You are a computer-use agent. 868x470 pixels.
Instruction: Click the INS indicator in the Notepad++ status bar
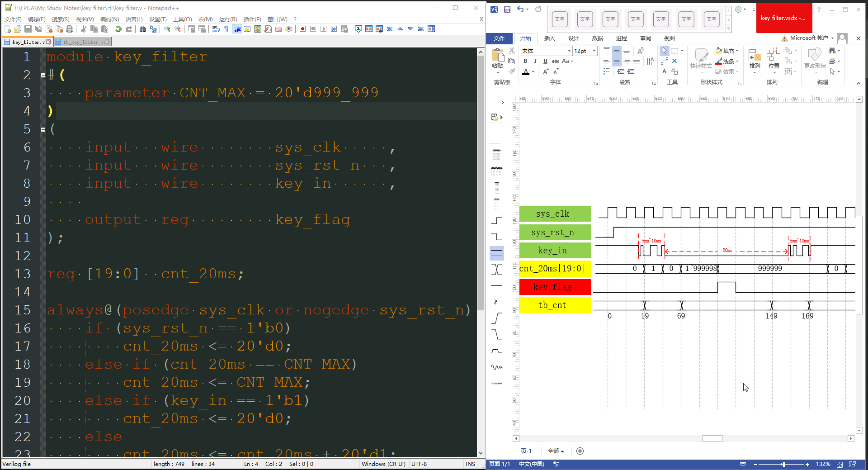(470, 464)
